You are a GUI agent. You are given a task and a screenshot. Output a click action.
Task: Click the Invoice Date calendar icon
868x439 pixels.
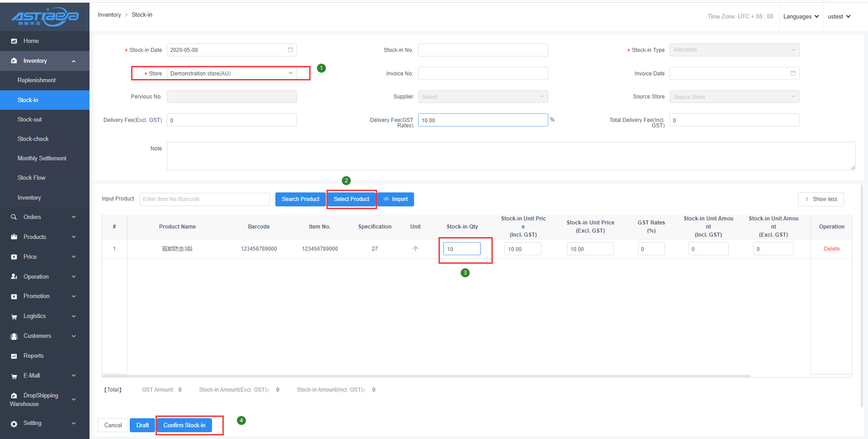point(793,73)
